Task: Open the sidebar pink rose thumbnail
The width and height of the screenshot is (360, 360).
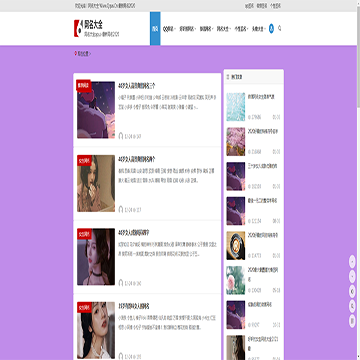Action: click(236, 280)
